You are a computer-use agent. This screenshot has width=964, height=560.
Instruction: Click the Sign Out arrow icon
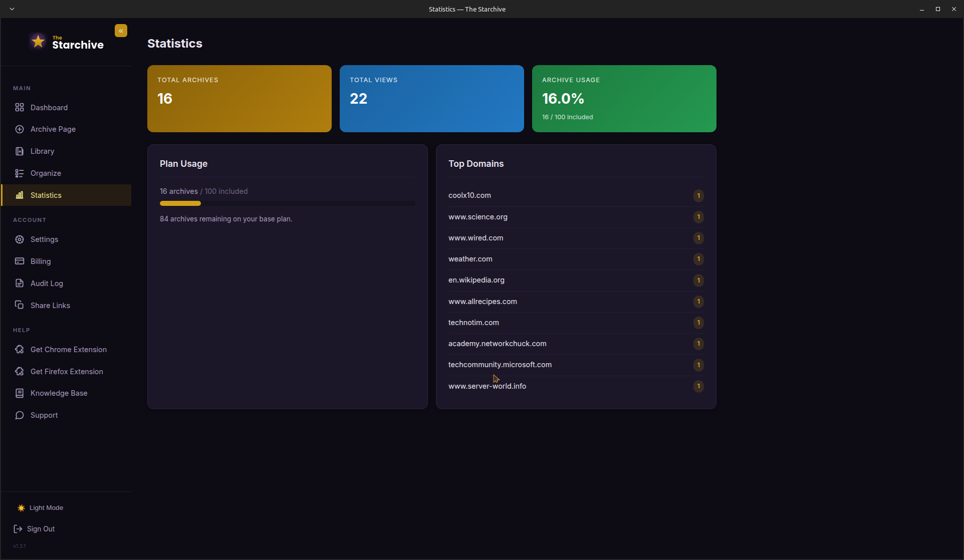coord(18,529)
